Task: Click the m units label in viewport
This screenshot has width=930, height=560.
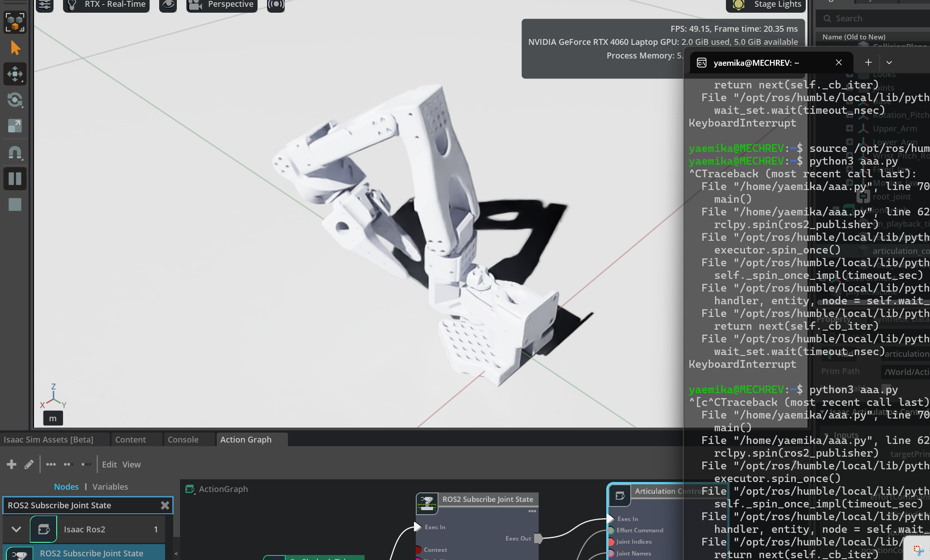Action: [53, 418]
